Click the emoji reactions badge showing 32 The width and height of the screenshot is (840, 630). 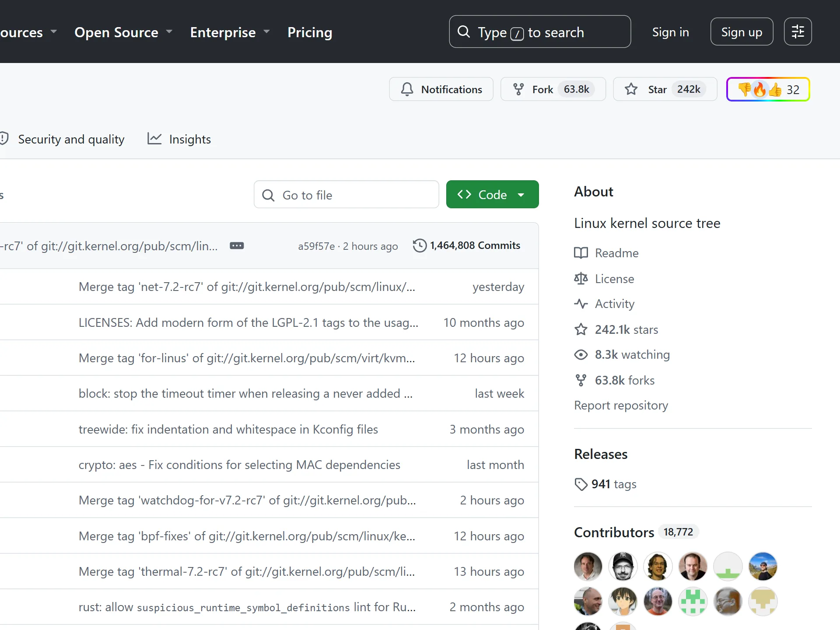(x=768, y=89)
